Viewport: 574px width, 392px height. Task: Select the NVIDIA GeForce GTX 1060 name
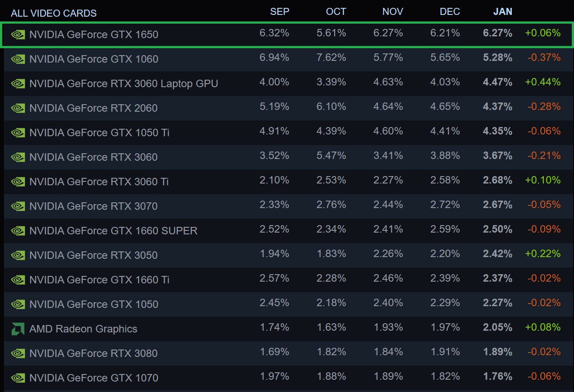coord(94,59)
